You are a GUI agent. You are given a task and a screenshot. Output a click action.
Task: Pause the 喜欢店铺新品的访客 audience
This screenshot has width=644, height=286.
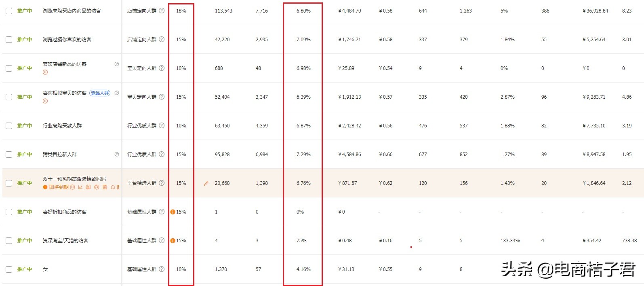(x=45, y=72)
